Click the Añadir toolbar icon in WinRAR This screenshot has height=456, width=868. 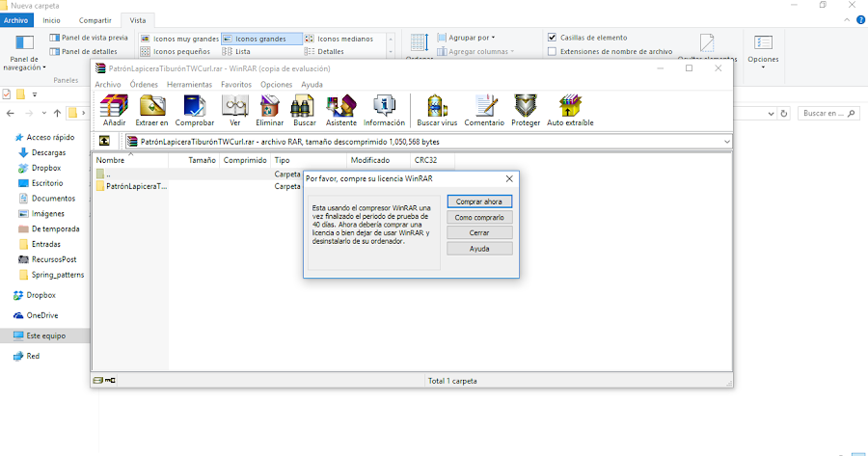tap(114, 110)
